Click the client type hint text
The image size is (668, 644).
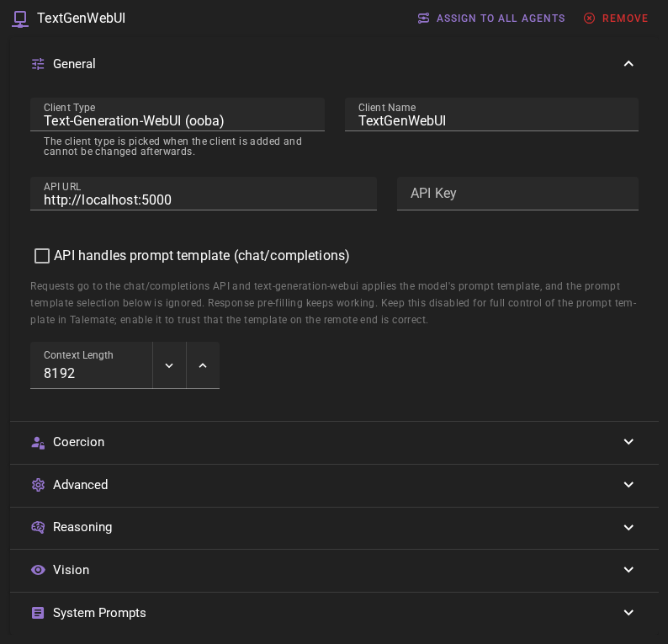pos(172,146)
